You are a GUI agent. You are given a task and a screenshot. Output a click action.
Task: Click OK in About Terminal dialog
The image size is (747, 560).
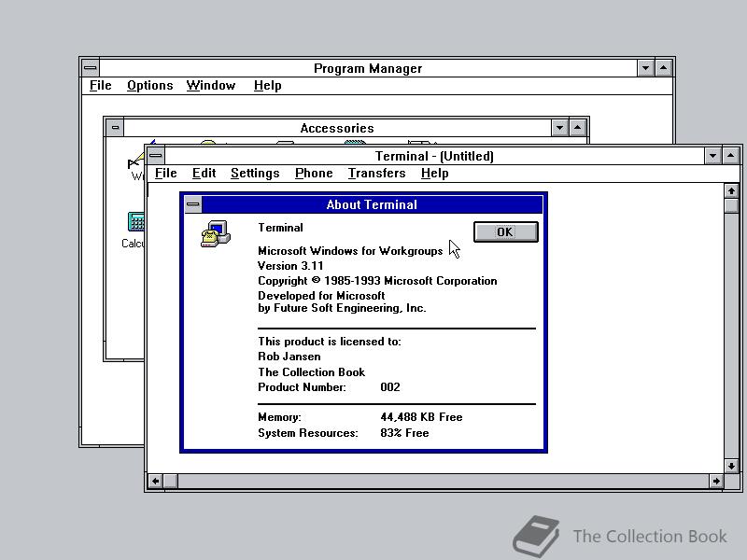tap(505, 231)
